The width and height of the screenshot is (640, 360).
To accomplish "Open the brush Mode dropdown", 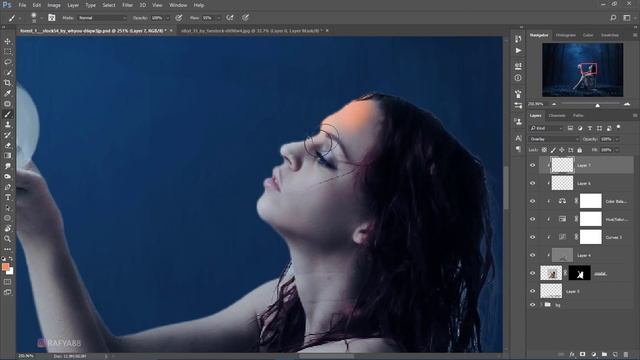I will click(x=102, y=18).
